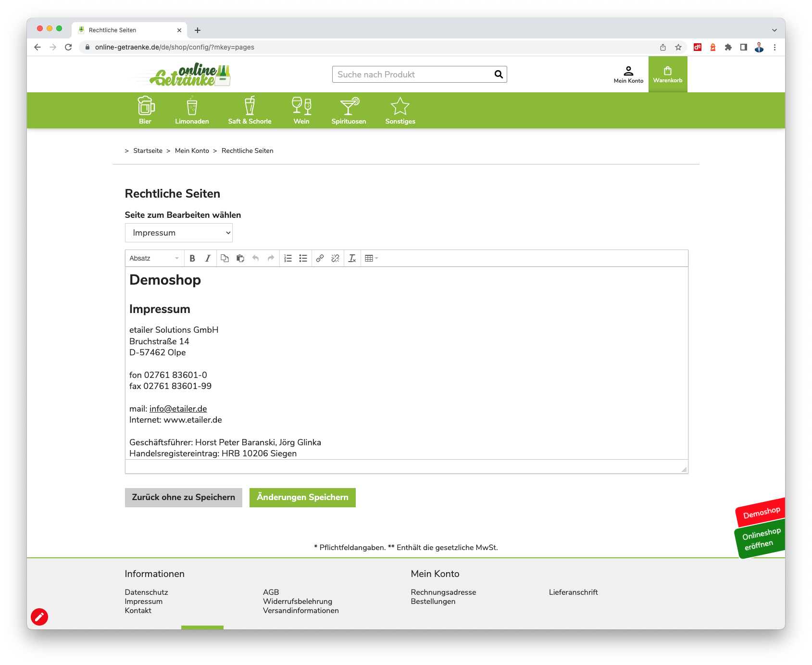This screenshot has width=812, height=665.
Task: Insert a numbered list
Action: (288, 258)
